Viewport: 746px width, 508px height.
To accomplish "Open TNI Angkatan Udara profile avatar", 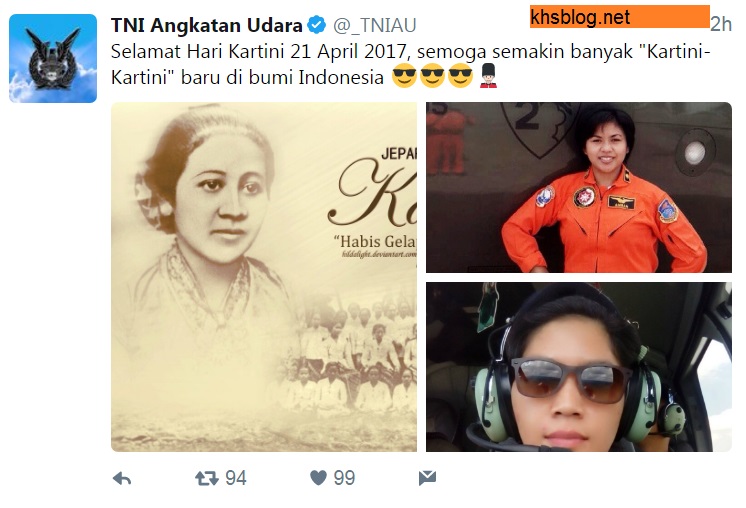I will pos(53,58).
